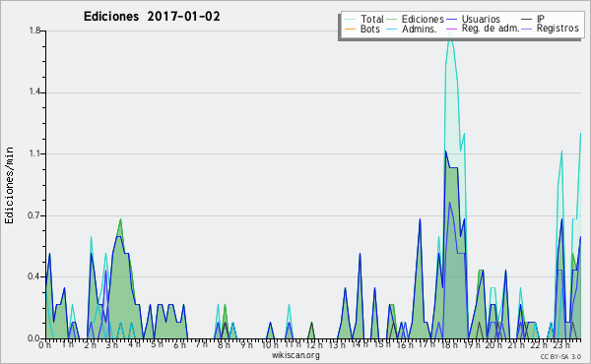Click the 0.7 value on the vertical axis

34,215
